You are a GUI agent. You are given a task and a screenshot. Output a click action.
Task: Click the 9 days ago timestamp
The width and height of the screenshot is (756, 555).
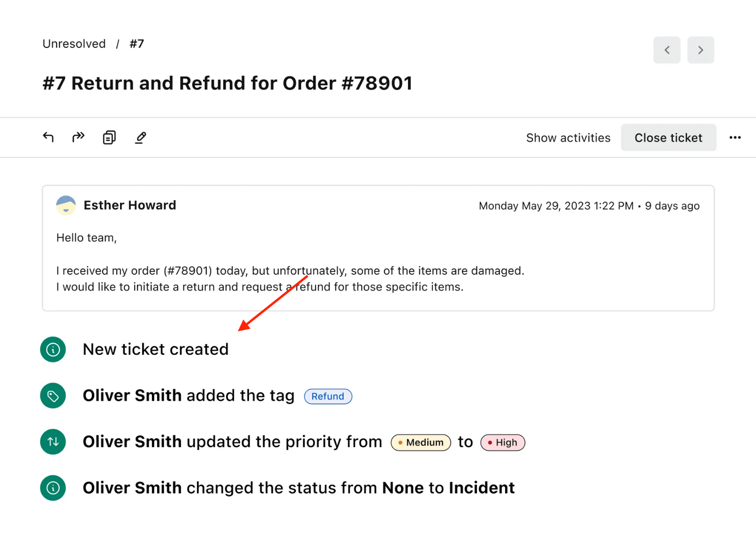pos(672,205)
